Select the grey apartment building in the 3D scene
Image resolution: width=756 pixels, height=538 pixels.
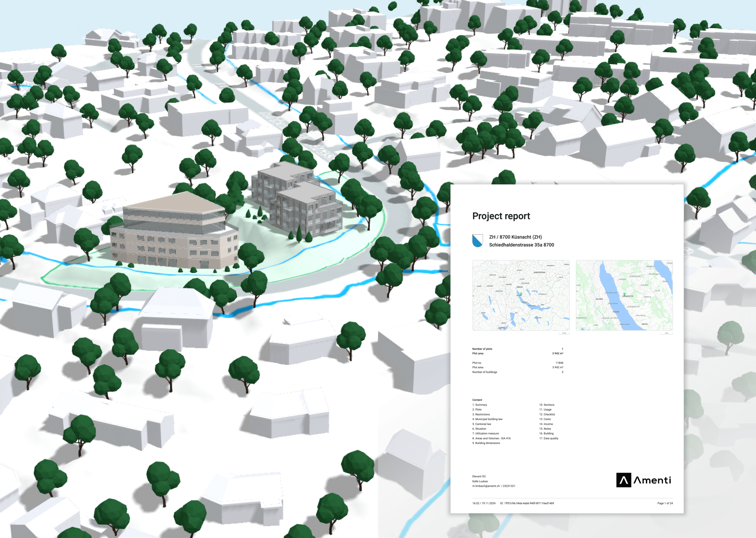click(297, 199)
